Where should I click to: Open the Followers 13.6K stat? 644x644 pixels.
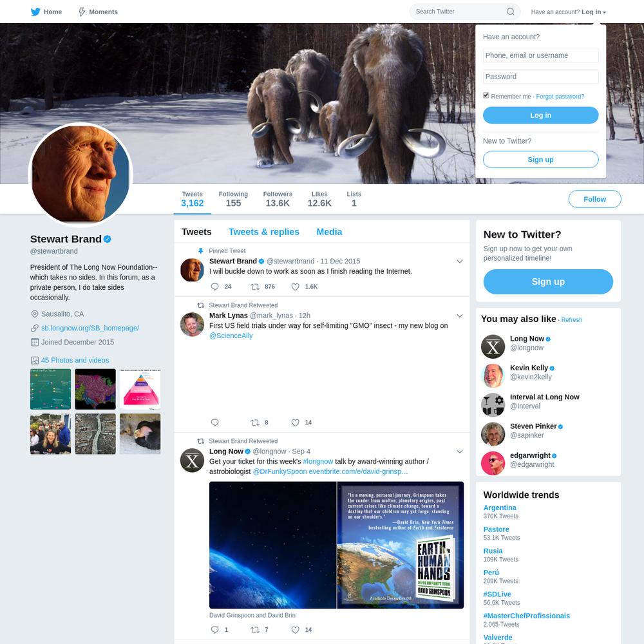point(278,199)
